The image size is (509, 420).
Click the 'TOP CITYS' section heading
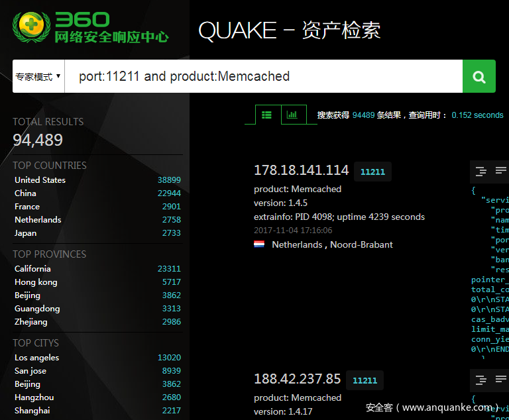pyautogui.click(x=36, y=343)
